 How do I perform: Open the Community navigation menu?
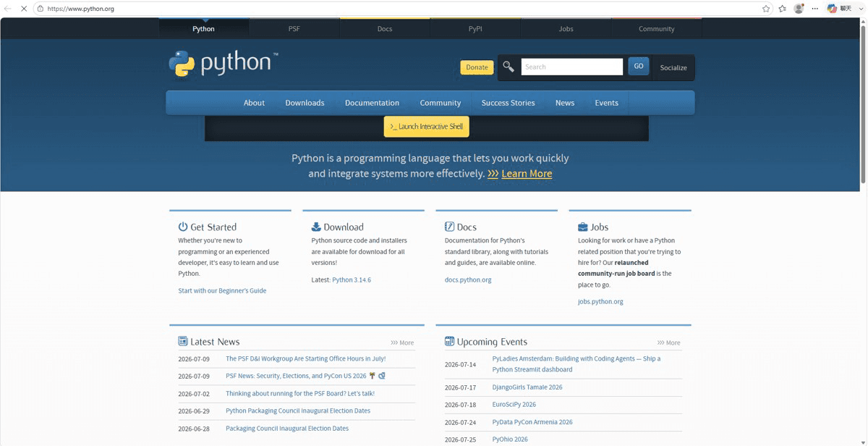(x=441, y=103)
